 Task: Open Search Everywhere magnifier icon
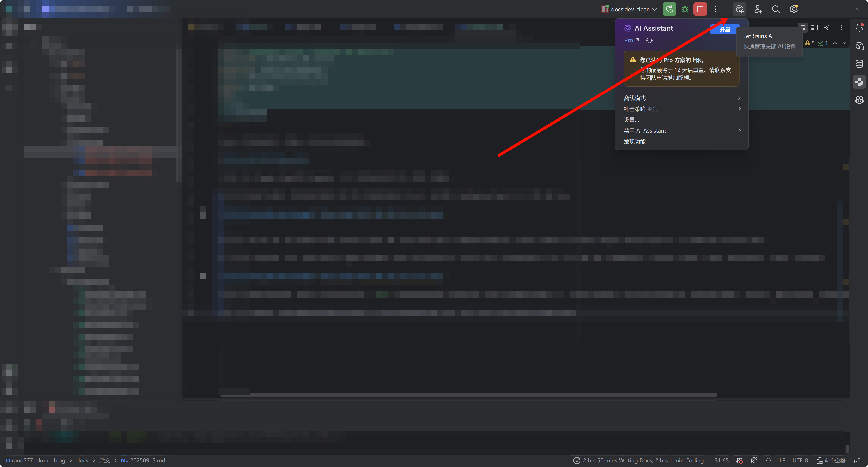tap(776, 9)
